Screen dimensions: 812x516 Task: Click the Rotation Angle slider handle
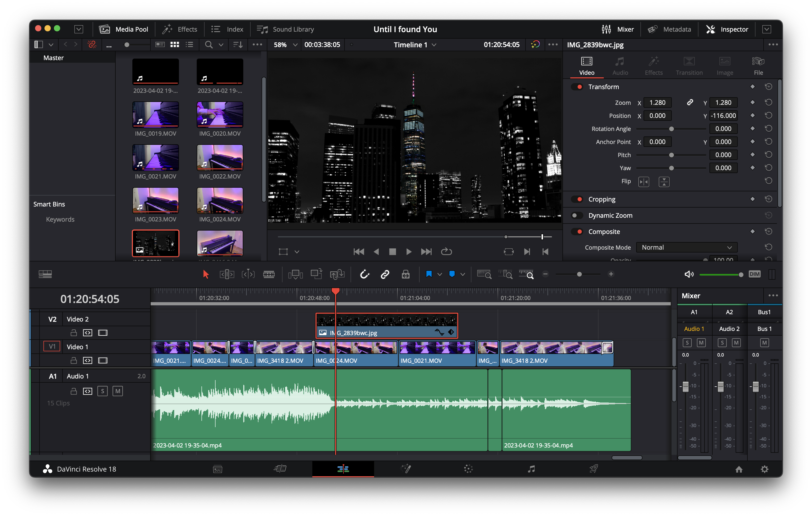click(x=671, y=129)
